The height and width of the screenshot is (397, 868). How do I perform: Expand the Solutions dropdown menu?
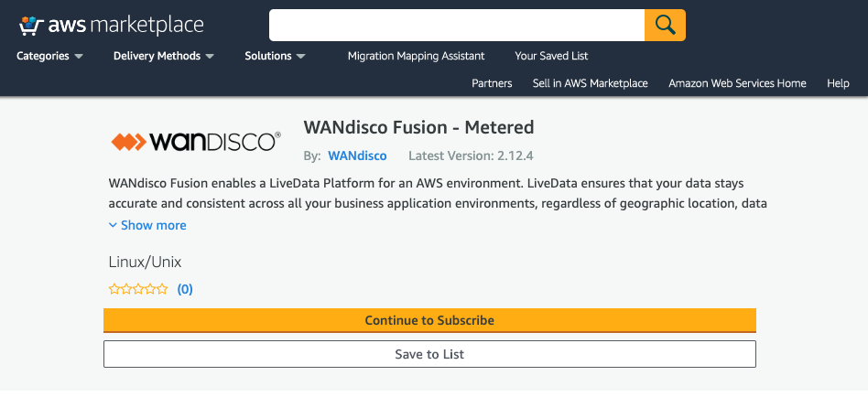point(275,56)
